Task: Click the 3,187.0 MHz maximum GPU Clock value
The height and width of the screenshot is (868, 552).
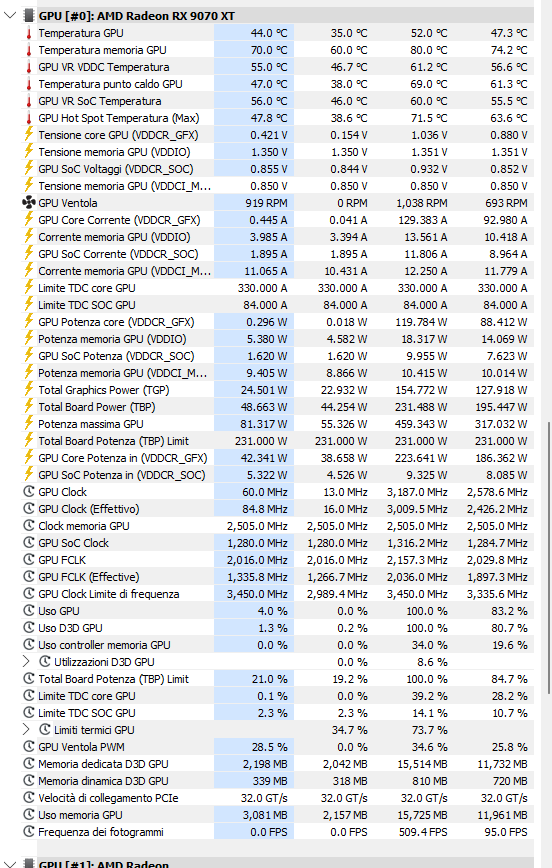Action: coord(417,492)
